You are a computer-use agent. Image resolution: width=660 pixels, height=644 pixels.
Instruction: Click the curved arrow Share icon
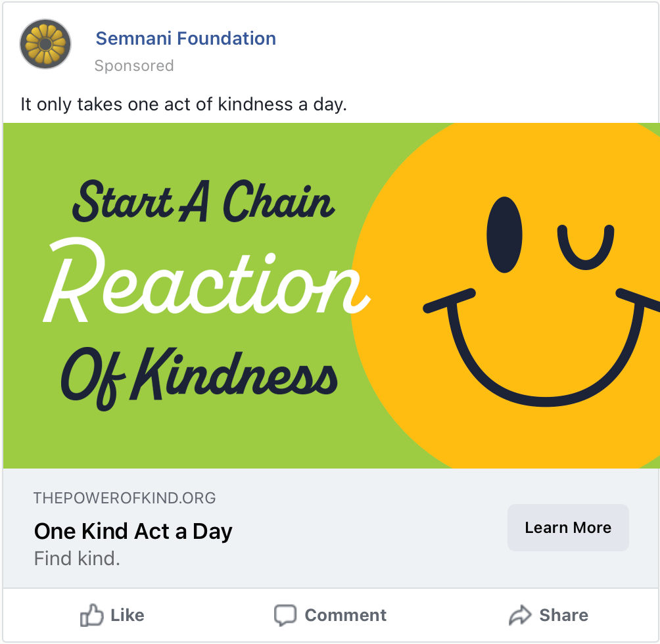(x=519, y=616)
